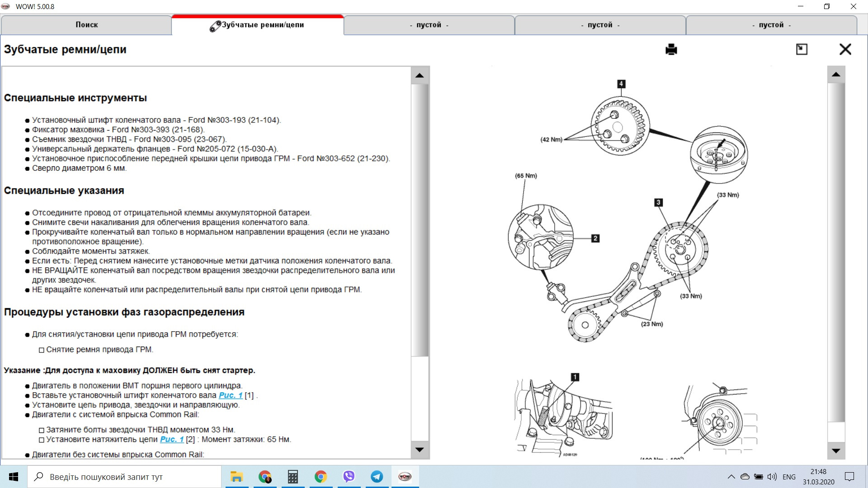Open Calculator from the taskbar
This screenshot has height=488, width=868.
tap(292, 477)
